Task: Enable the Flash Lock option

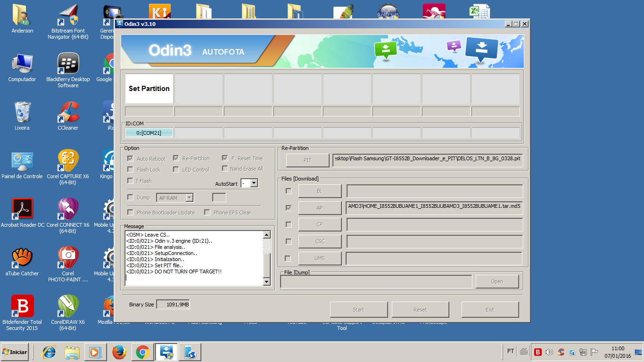Action: point(131,170)
